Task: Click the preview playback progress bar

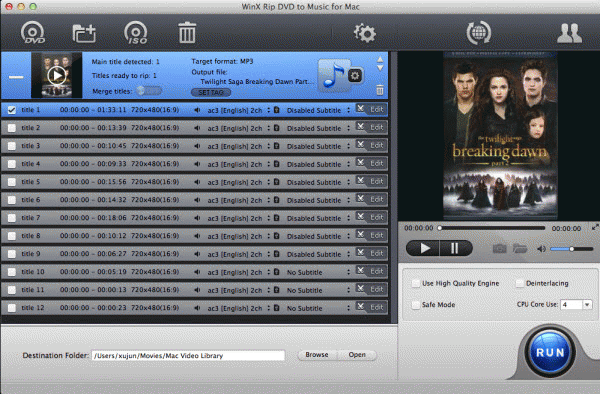Action: pos(492,228)
